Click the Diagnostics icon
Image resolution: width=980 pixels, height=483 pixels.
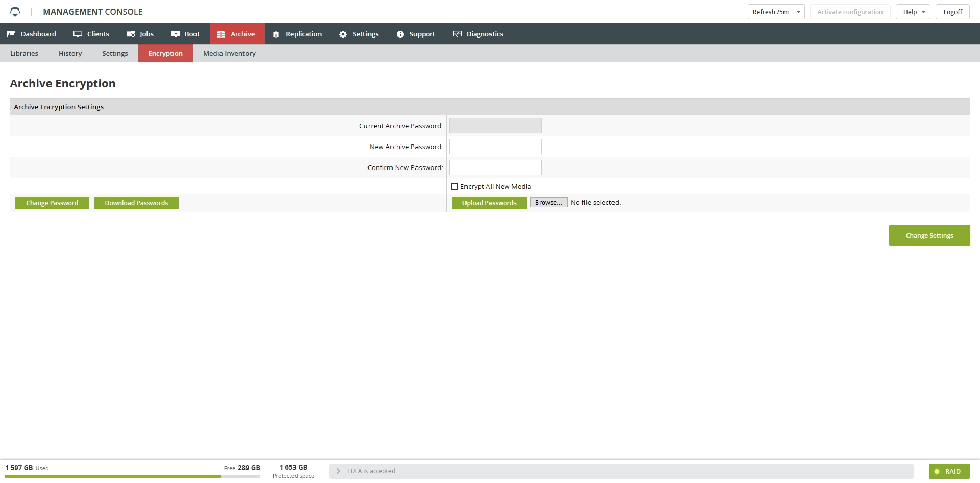tap(457, 34)
